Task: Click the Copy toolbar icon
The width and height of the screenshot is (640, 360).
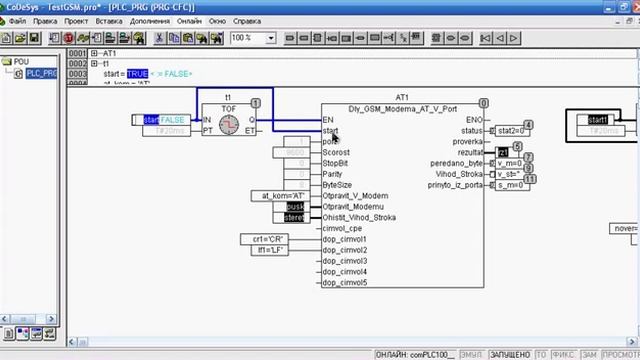Action: 174,38
